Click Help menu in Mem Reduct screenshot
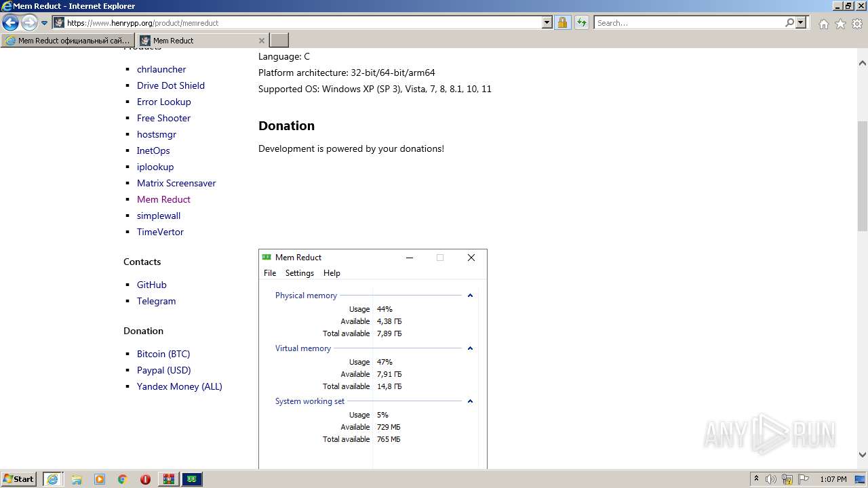 [x=332, y=273]
